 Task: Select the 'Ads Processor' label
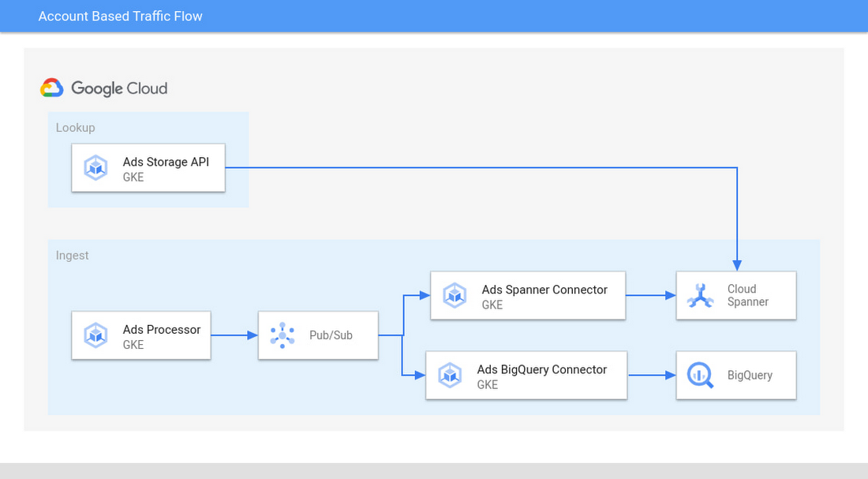pos(162,330)
